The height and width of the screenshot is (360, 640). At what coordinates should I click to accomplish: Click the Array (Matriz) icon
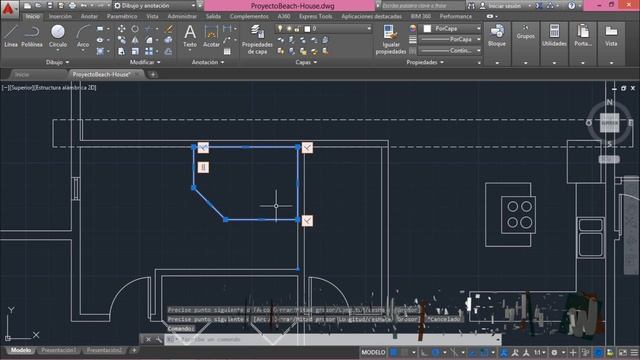tap(149, 51)
